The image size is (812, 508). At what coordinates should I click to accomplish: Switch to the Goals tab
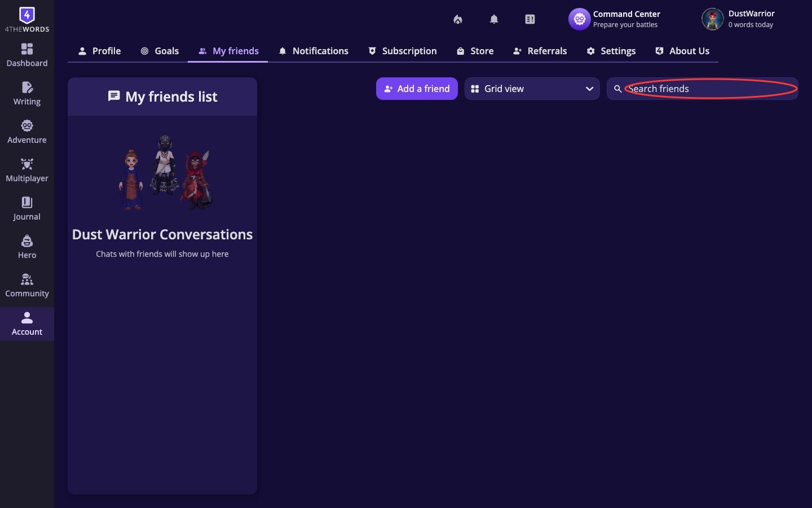(x=160, y=51)
